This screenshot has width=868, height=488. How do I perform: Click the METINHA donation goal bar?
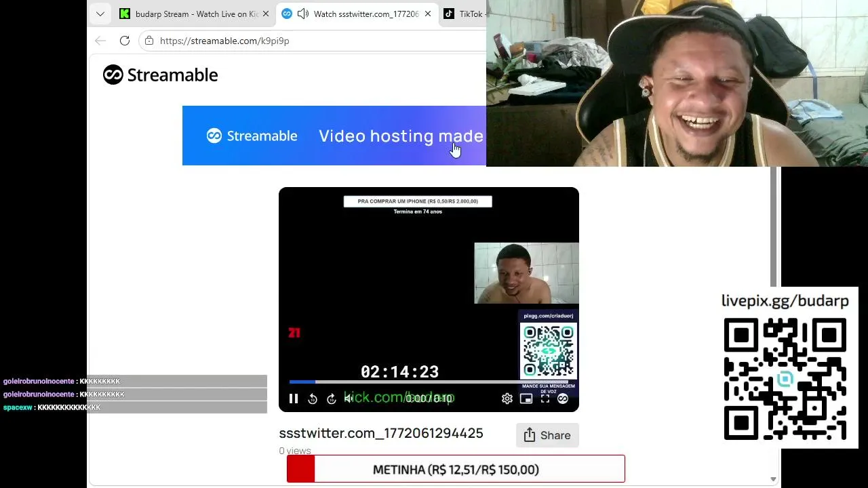[456, 469]
